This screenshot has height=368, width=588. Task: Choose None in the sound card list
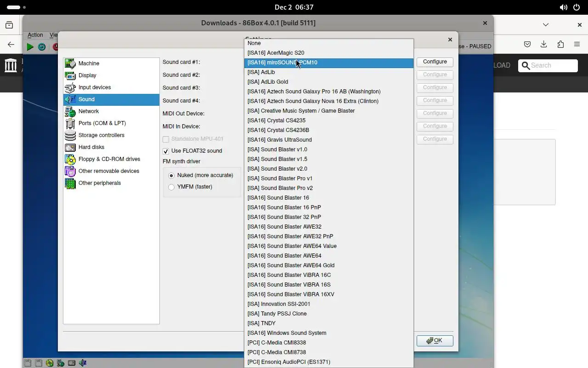click(329, 43)
